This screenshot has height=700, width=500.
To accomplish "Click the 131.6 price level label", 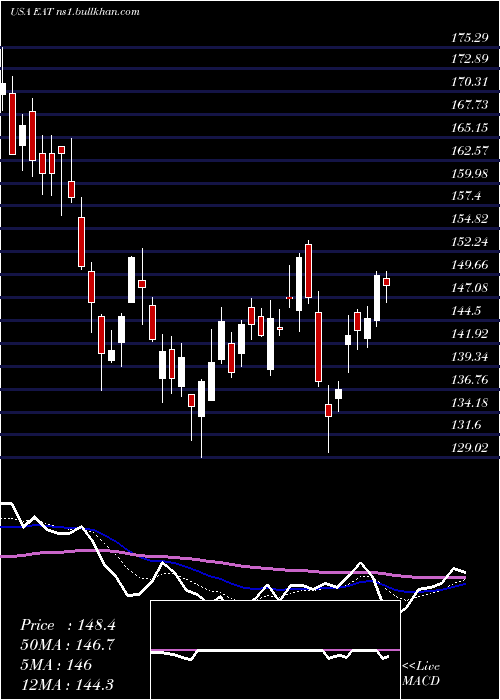I will pos(467,425).
